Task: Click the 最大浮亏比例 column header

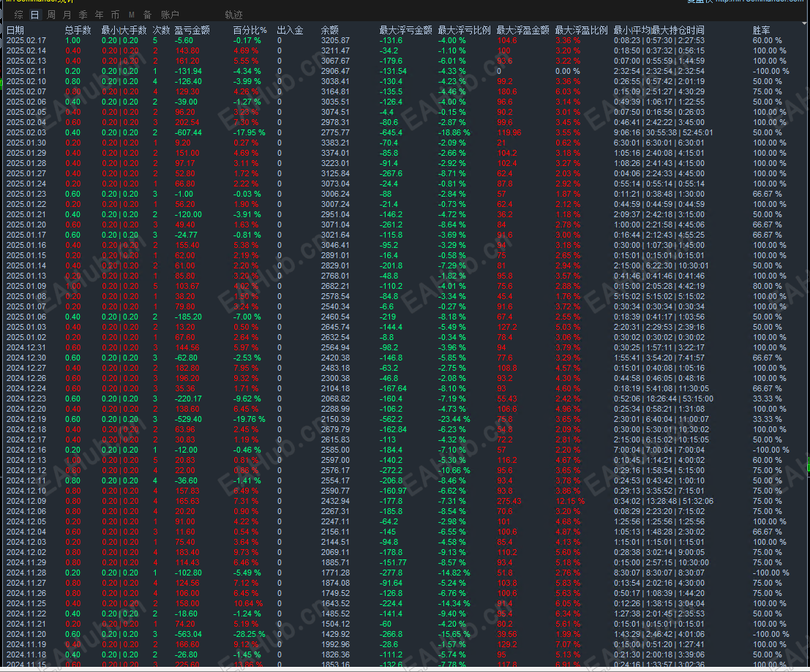Action: [464, 30]
